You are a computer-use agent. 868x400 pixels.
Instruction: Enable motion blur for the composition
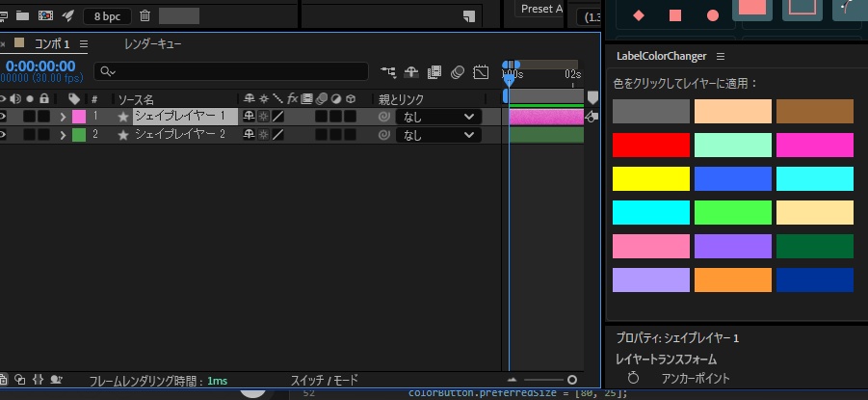[x=458, y=72]
